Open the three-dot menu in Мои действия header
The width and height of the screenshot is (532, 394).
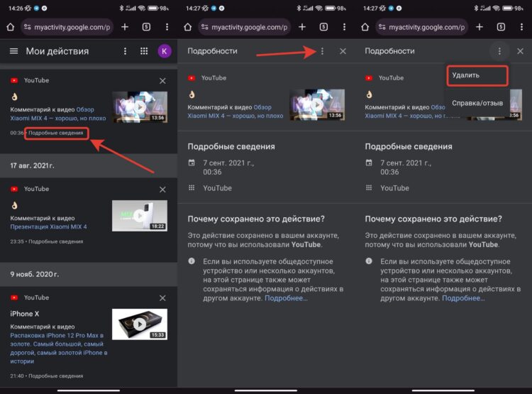tap(126, 51)
